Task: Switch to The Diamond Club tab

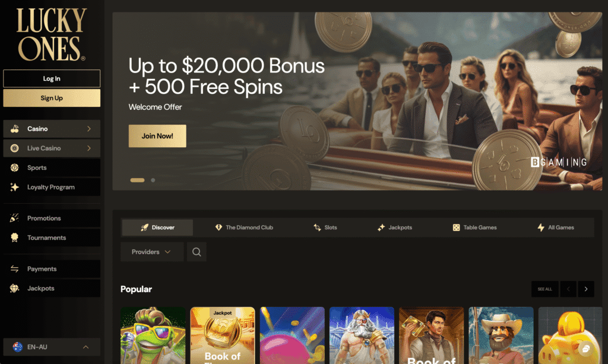Action: pos(244,227)
